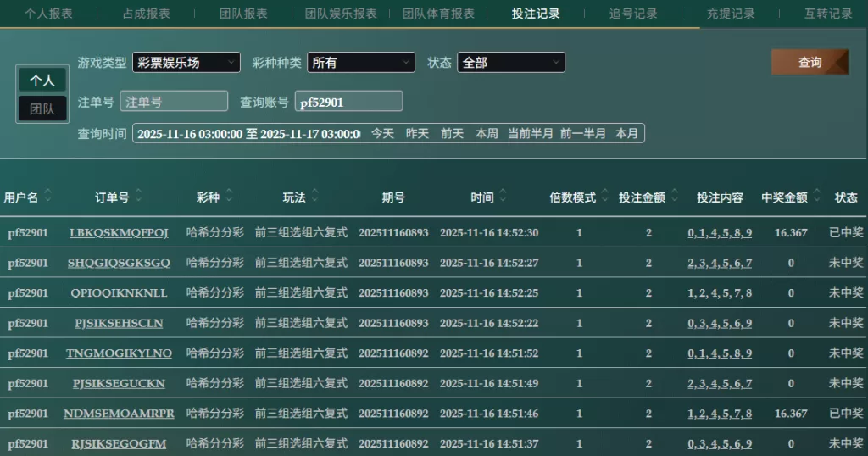Expand the 彩种种类 dropdown
868x456 pixels.
coord(361,63)
